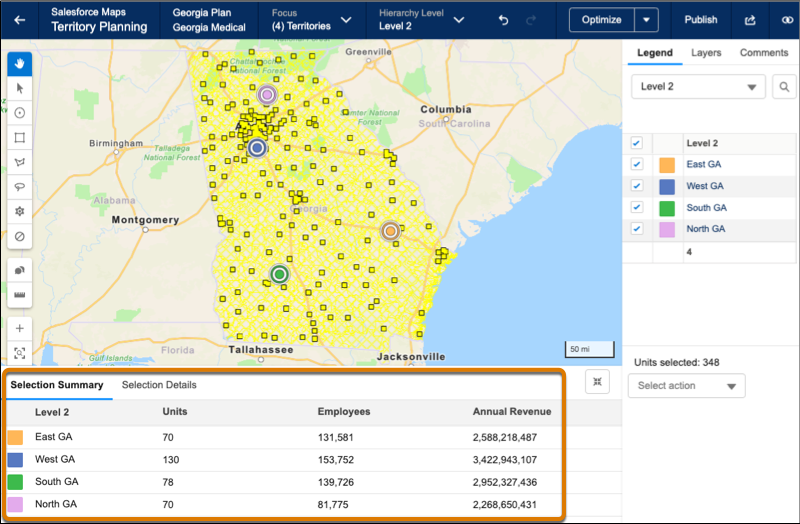Open the Optimize dropdown arrow
This screenshot has height=524, width=800.
pos(646,20)
